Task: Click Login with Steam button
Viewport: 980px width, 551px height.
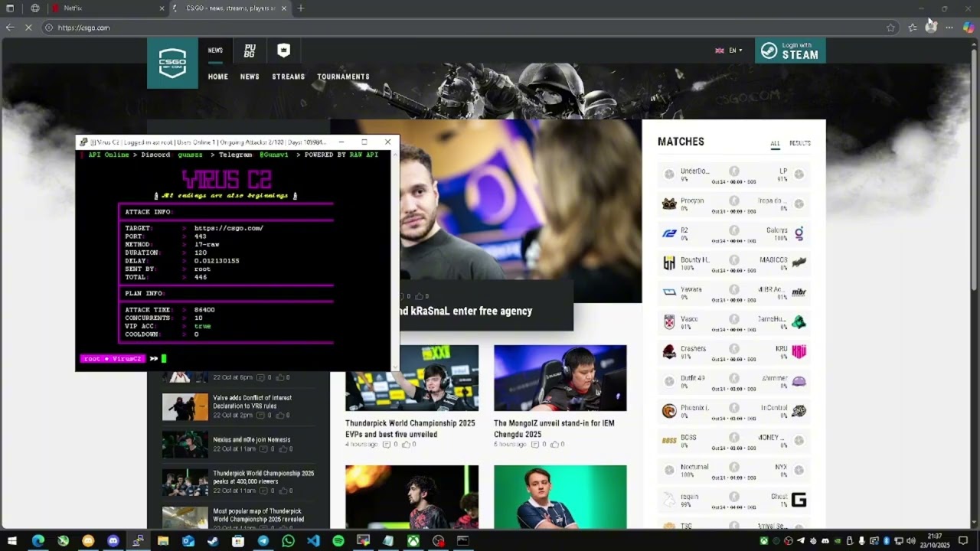Action: [790, 51]
